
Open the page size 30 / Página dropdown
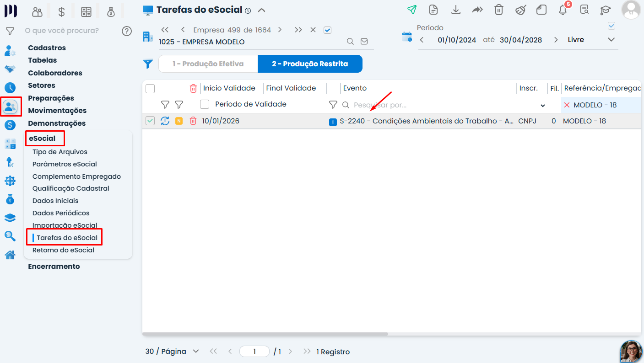pos(173,351)
